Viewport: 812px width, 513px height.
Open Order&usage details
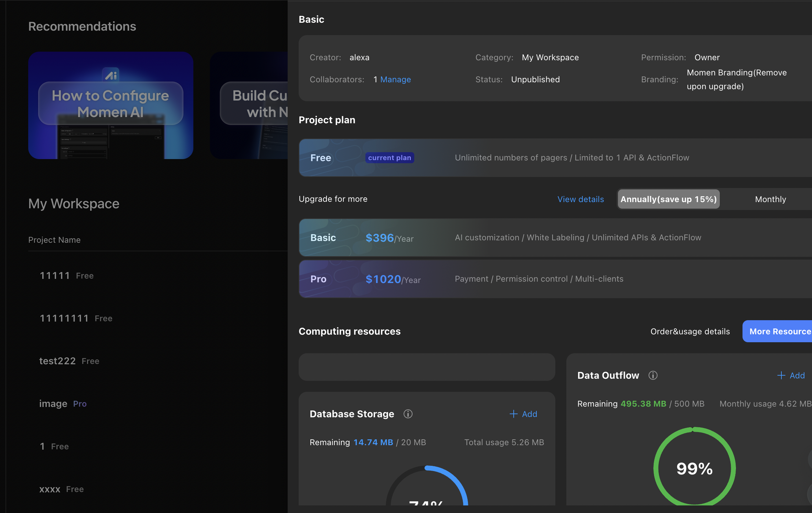click(690, 332)
